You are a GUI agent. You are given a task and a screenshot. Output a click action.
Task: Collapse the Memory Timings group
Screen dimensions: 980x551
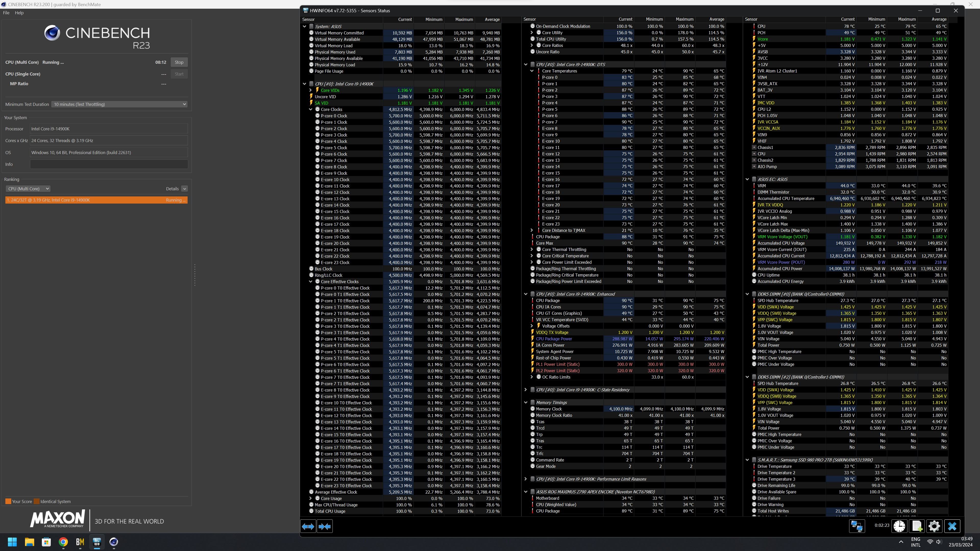tap(526, 403)
